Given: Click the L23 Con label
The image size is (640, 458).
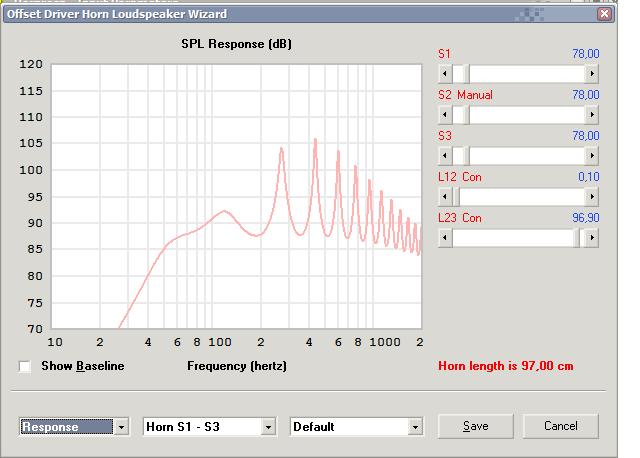Looking at the screenshot, I should pos(460,218).
